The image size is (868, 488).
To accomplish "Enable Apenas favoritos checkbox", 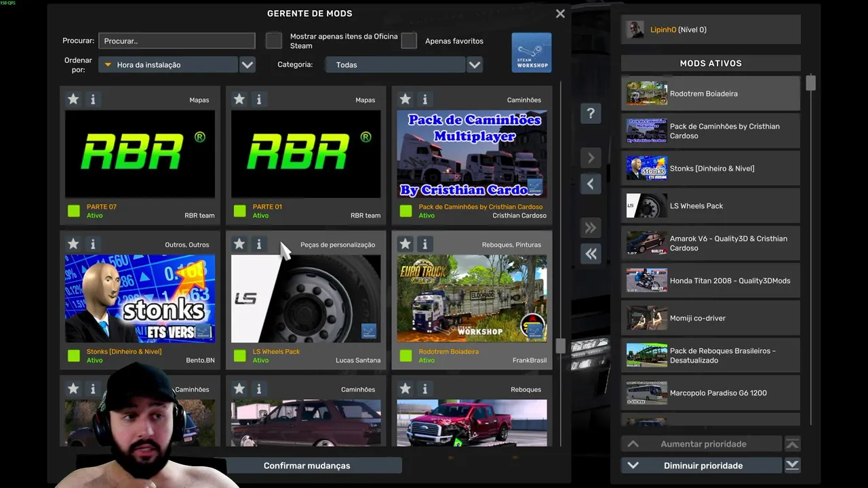I will (x=409, y=41).
